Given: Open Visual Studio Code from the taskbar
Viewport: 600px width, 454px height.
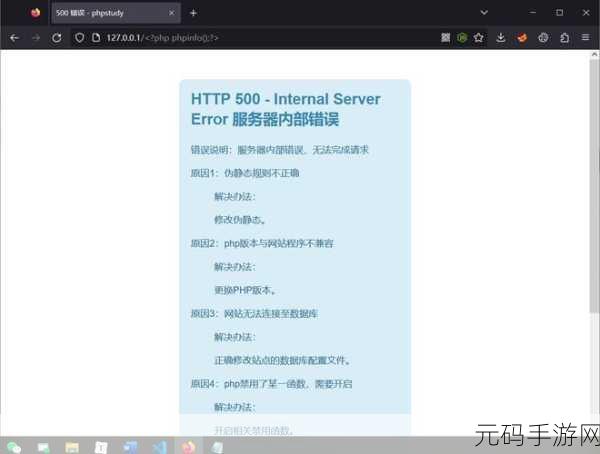Looking at the screenshot, I should [x=159, y=447].
